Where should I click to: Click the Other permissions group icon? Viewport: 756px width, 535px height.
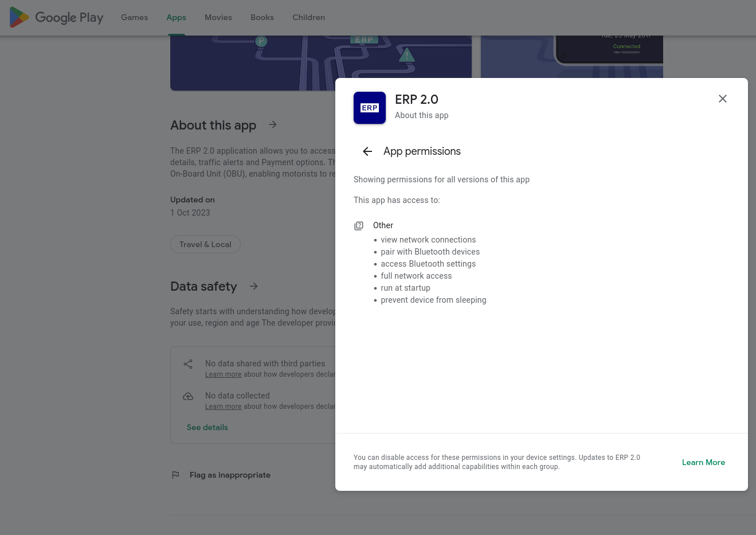(359, 226)
